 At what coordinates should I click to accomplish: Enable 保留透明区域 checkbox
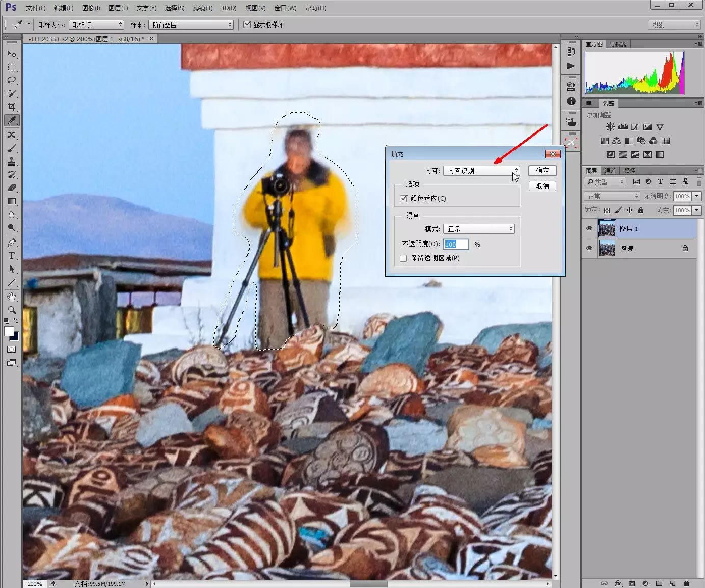tap(403, 258)
